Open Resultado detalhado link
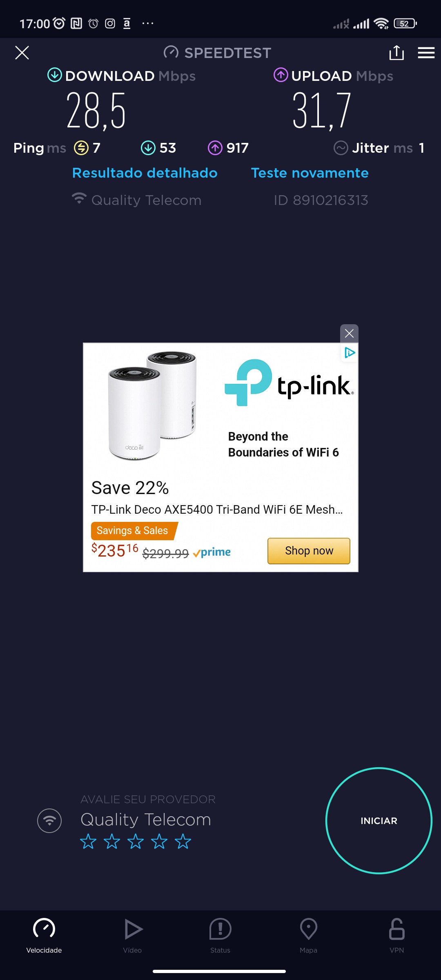 click(145, 173)
